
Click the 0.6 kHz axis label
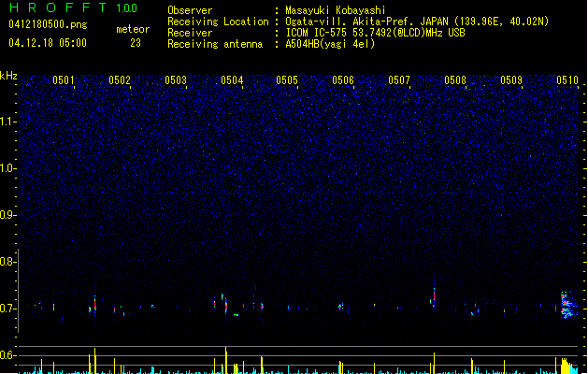point(7,355)
